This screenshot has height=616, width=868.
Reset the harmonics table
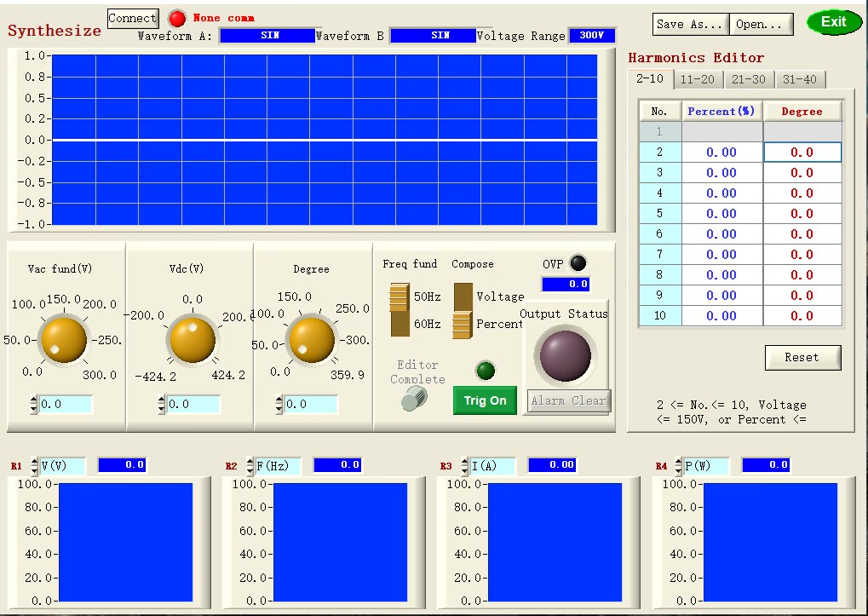(x=802, y=358)
